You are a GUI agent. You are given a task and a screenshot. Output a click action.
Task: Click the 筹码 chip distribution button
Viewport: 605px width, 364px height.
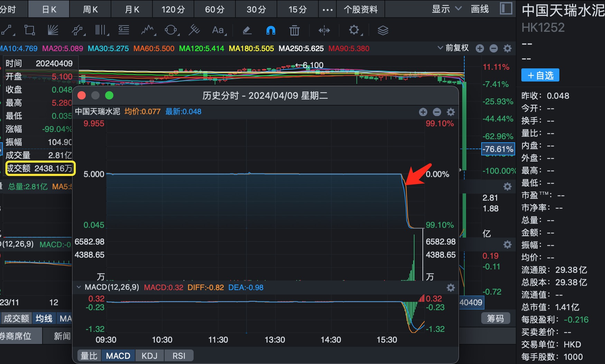(495, 318)
